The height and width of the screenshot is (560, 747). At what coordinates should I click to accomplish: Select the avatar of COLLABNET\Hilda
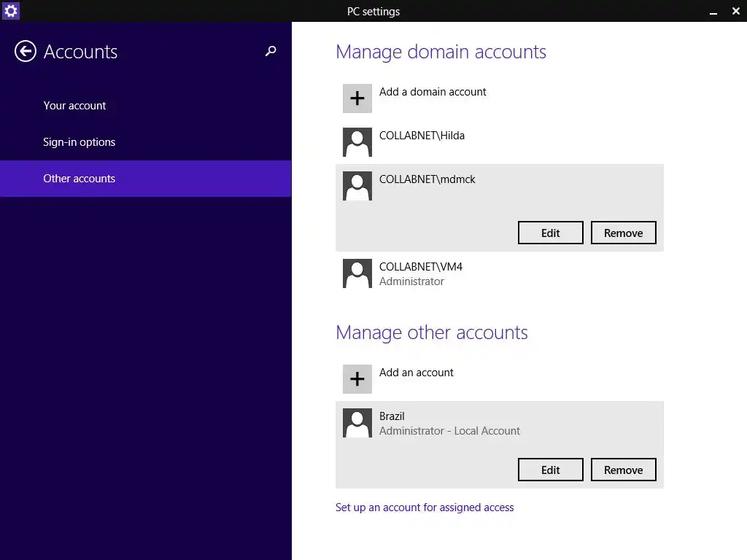coord(357,142)
